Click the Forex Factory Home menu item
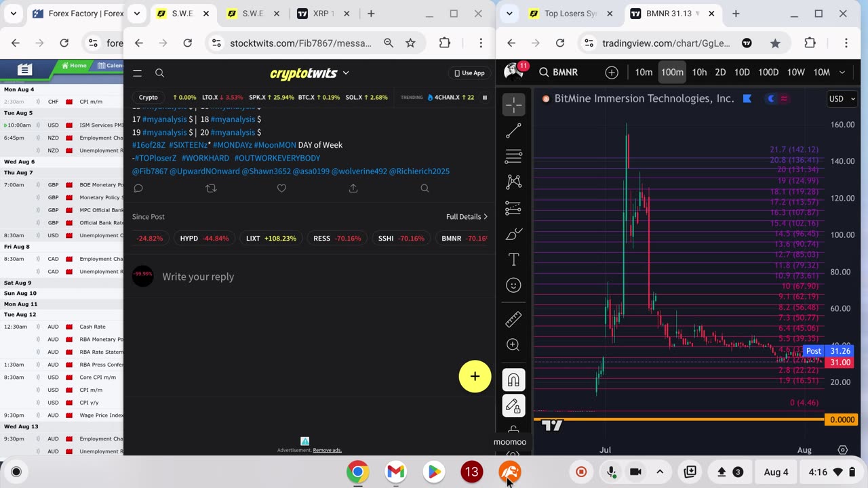The width and height of the screenshot is (868, 488). point(74,66)
